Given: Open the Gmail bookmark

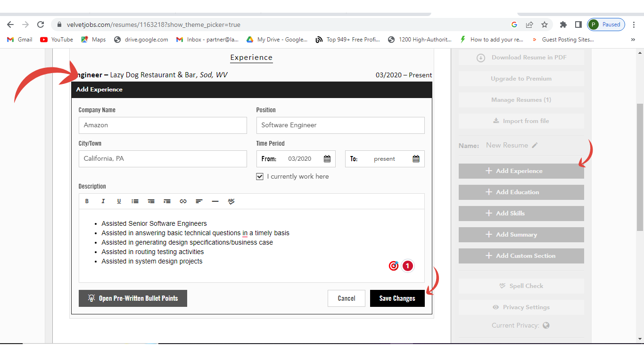Looking at the screenshot, I should coord(20,40).
